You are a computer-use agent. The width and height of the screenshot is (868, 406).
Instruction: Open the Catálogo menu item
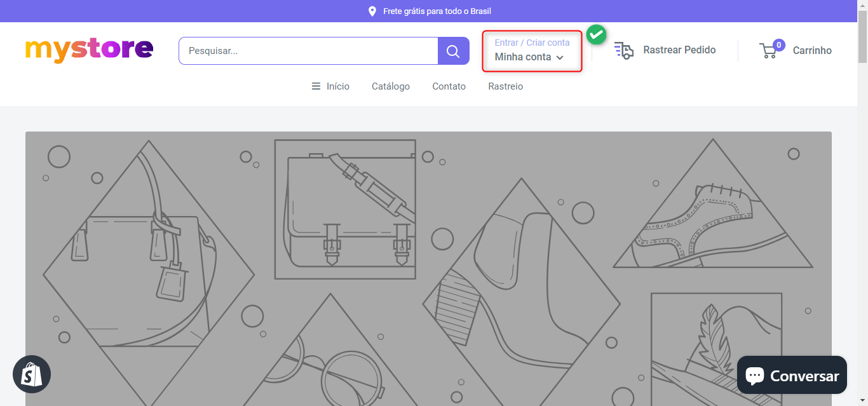[391, 86]
